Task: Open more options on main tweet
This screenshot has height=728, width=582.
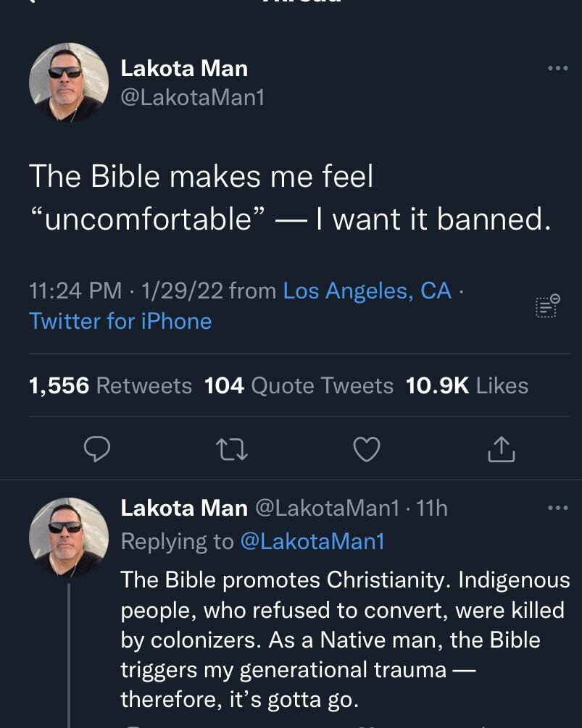Action: coord(557,69)
